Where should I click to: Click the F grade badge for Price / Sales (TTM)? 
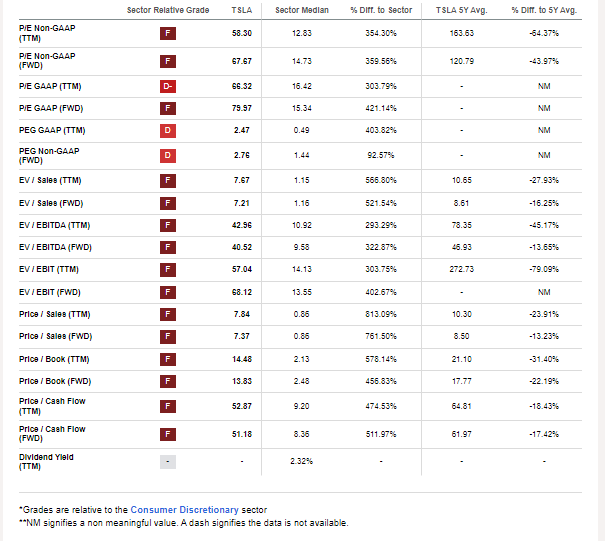(168, 314)
